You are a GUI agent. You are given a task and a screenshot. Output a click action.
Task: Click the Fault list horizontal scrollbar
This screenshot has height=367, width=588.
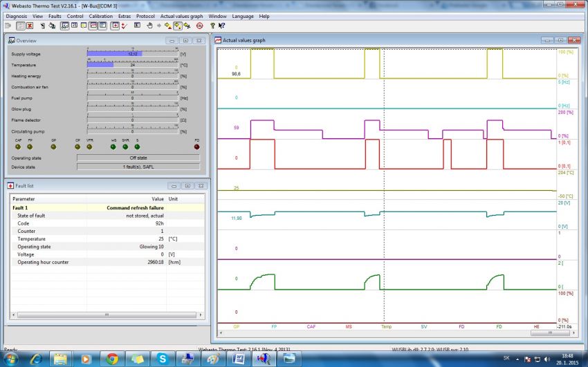pyautogui.click(x=106, y=314)
